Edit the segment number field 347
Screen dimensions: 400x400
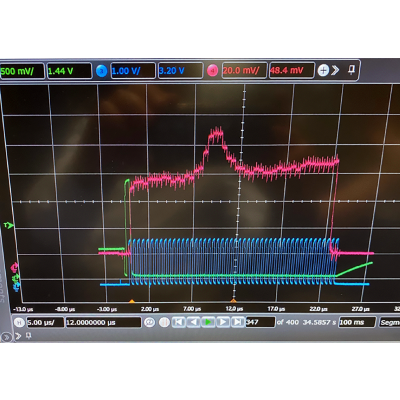[260, 322]
